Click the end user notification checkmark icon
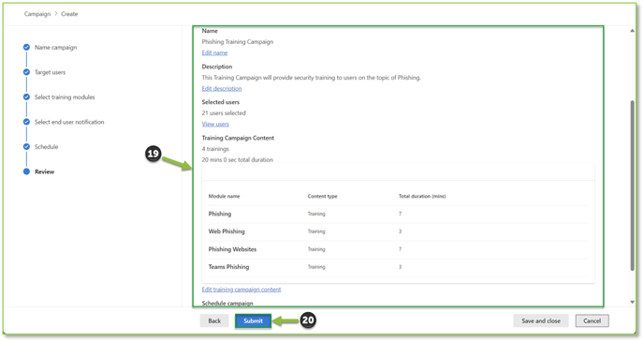 point(26,122)
